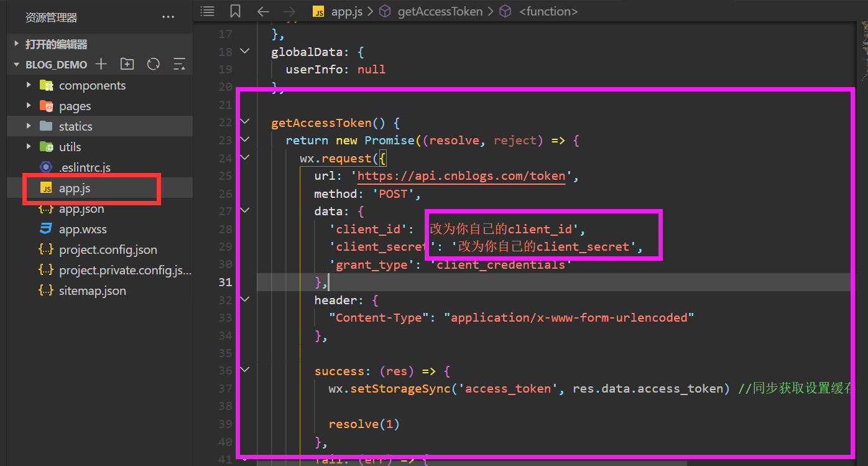Open explorer more actions ellipsis menu
868x466 pixels.
[x=168, y=17]
